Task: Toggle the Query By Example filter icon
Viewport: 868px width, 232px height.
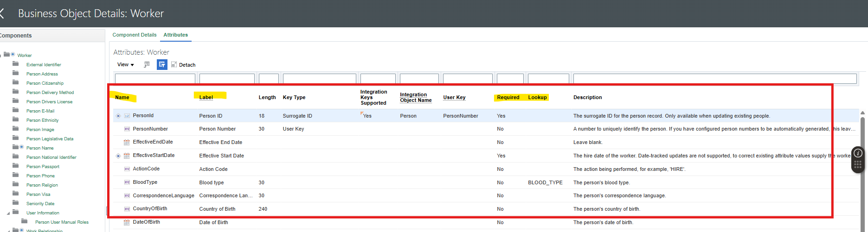Action: point(162,65)
